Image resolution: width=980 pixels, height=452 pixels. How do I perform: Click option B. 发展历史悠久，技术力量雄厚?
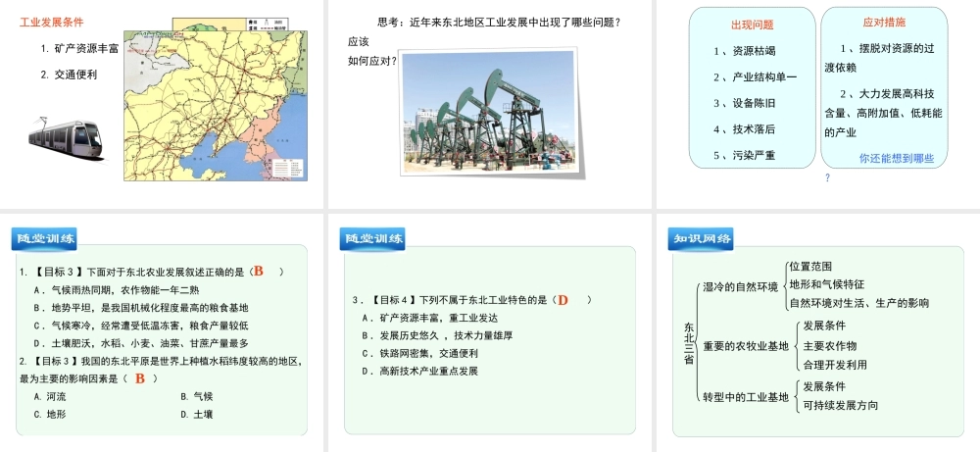437,335
